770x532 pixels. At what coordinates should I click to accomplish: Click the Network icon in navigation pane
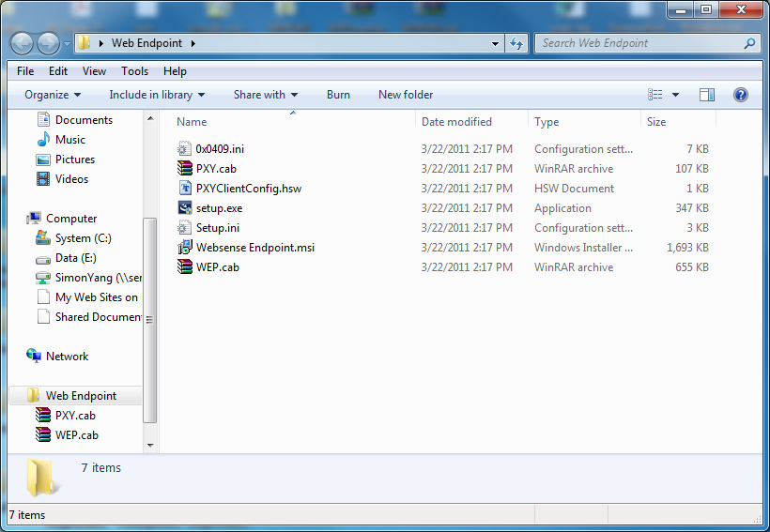[x=34, y=356]
